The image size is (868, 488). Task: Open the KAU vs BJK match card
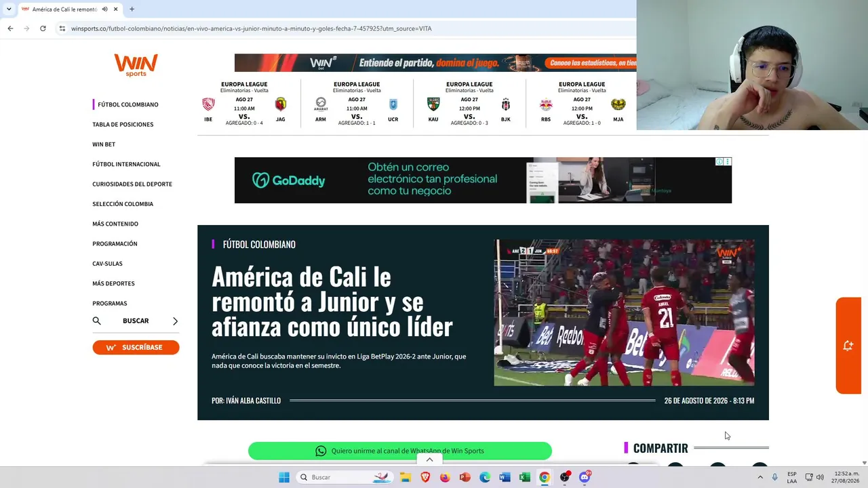pyautogui.click(x=469, y=104)
